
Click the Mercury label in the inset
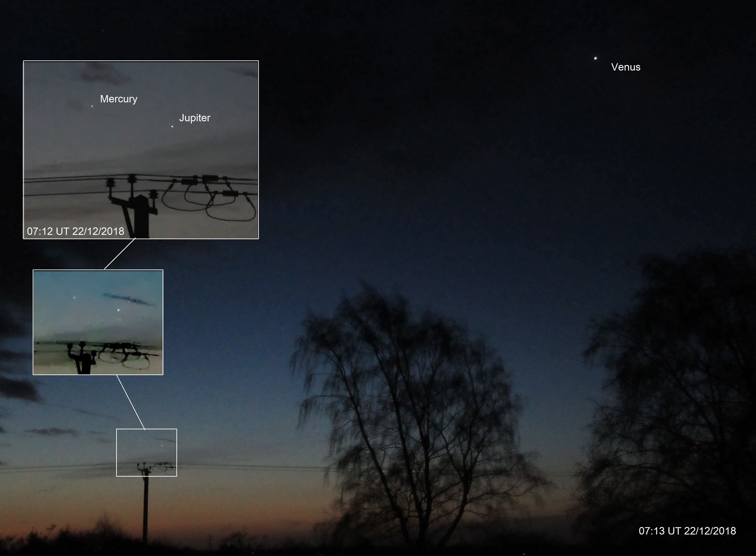(x=119, y=99)
